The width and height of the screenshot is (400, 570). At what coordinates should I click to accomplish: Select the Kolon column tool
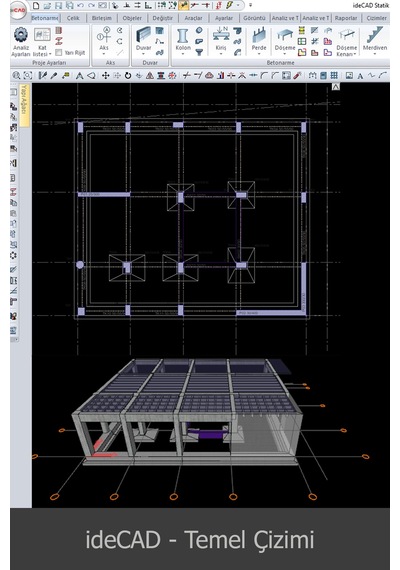click(183, 41)
